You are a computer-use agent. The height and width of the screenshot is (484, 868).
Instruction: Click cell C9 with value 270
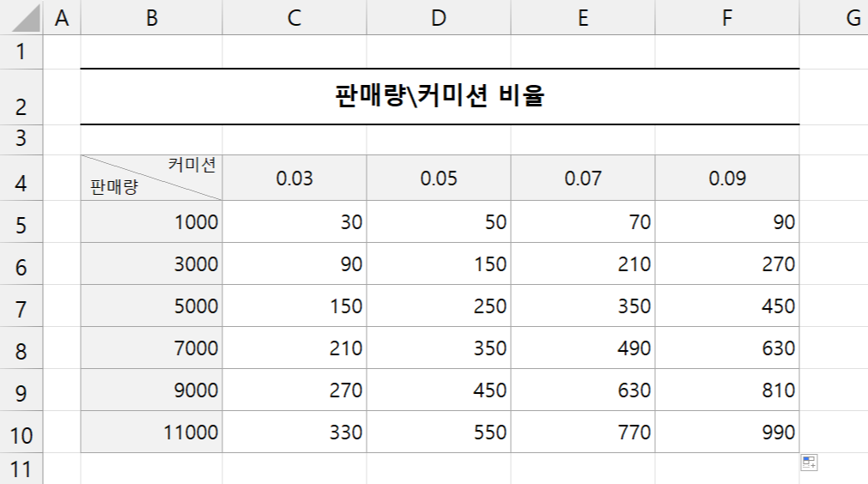(x=294, y=390)
